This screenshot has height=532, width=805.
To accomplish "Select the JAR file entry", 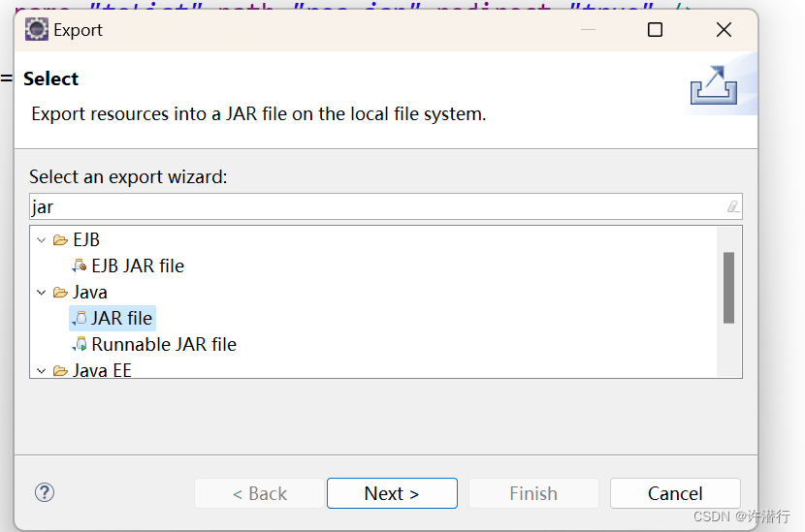I will click(x=122, y=318).
